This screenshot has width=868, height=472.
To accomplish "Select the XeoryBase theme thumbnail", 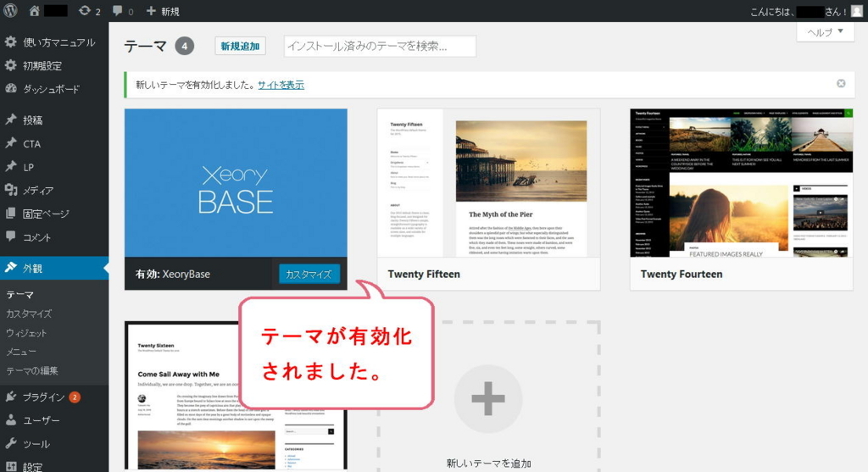I will [x=236, y=182].
